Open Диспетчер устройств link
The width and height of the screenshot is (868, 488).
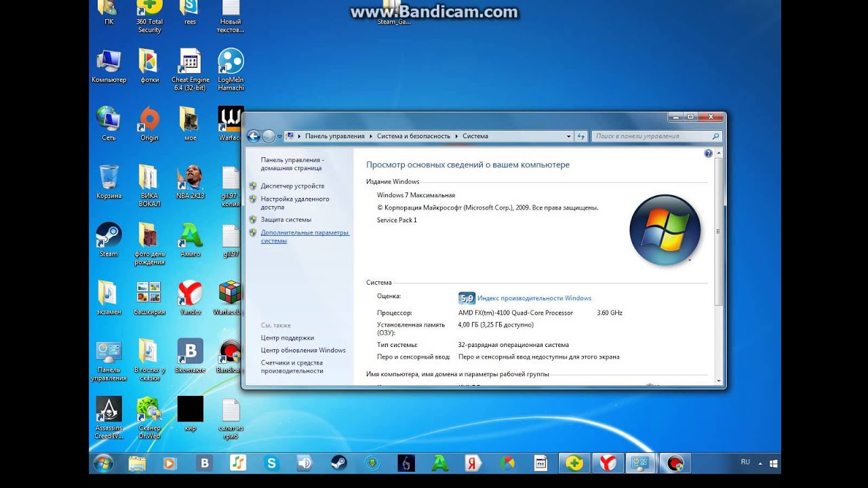tap(292, 186)
